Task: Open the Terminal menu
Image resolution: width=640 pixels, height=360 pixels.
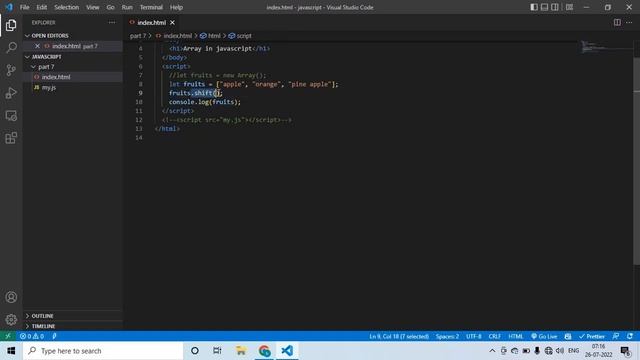Action: click(x=151, y=7)
